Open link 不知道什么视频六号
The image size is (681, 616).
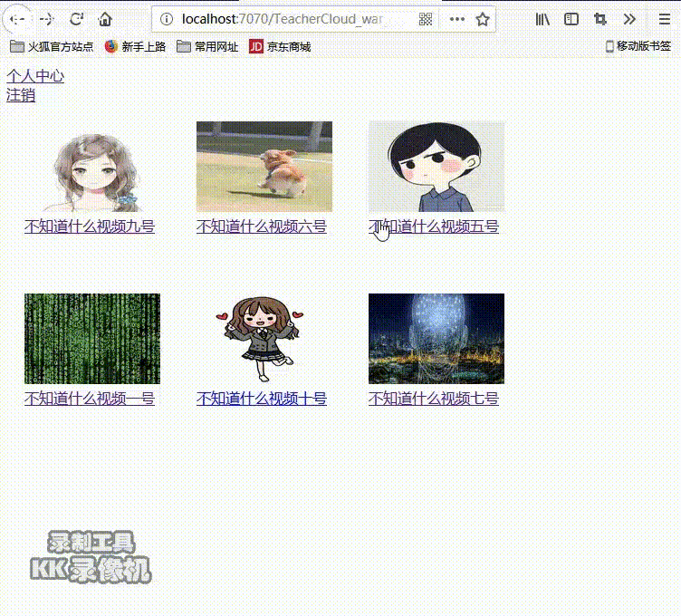coord(262,226)
